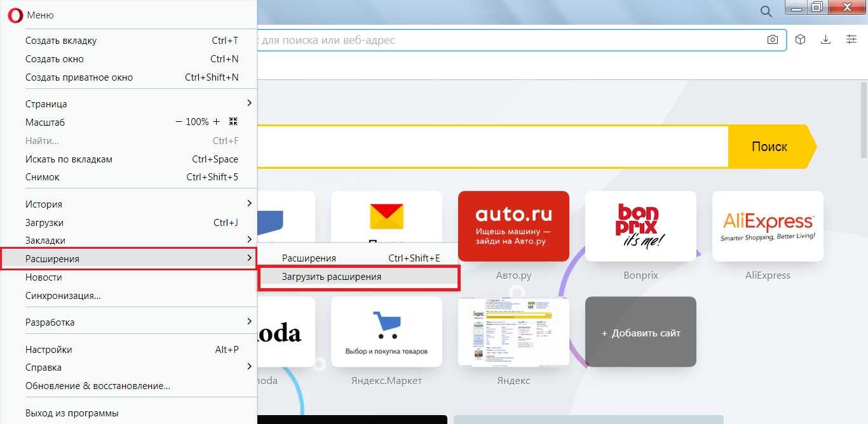Open Настройки from the menu
Image resolution: width=868 pixels, height=424 pixels.
point(129,350)
